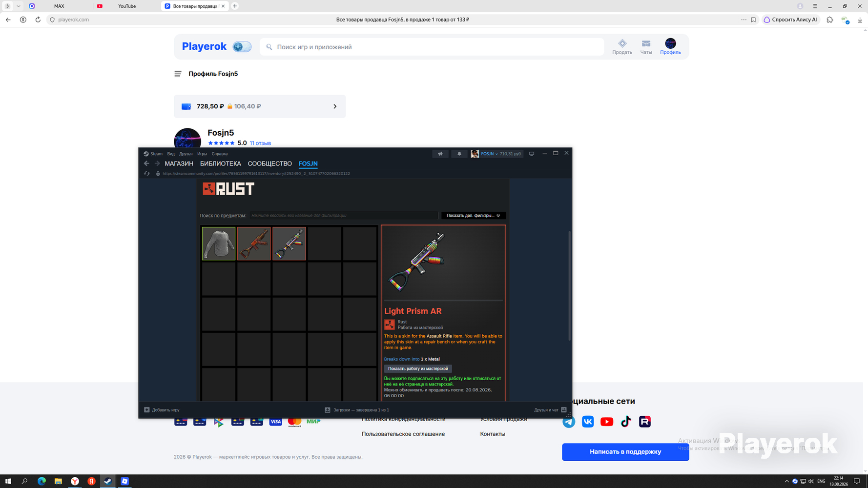Open the Вид menu in Steam
This screenshot has width=868, height=488.
(171, 154)
